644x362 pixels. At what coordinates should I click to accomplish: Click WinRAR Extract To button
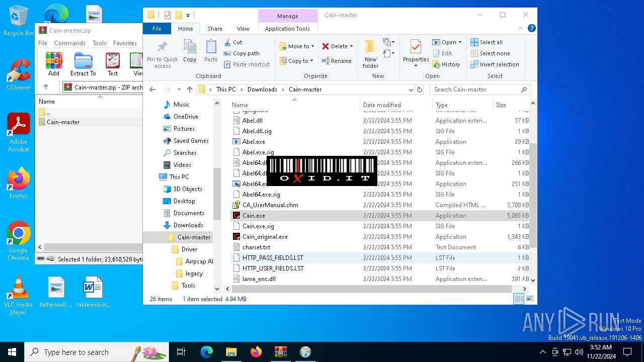point(83,64)
